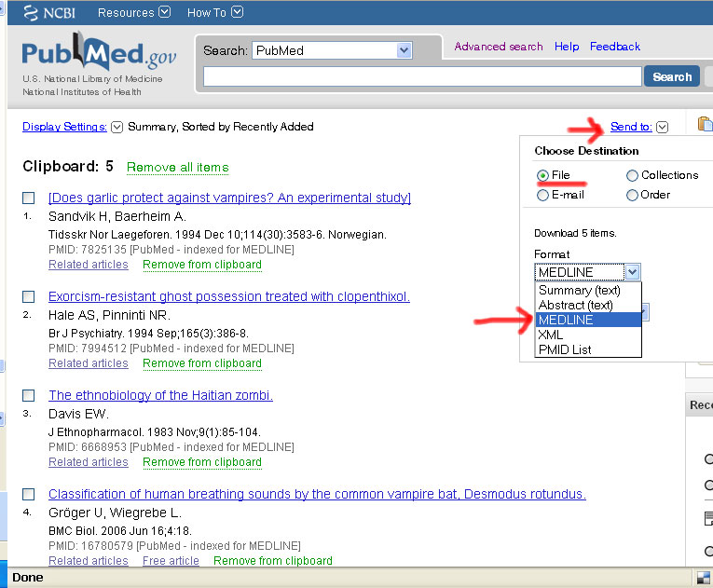713x588 pixels.
Task: Open Exorcism-resistant ghost possession article
Action: (229, 296)
